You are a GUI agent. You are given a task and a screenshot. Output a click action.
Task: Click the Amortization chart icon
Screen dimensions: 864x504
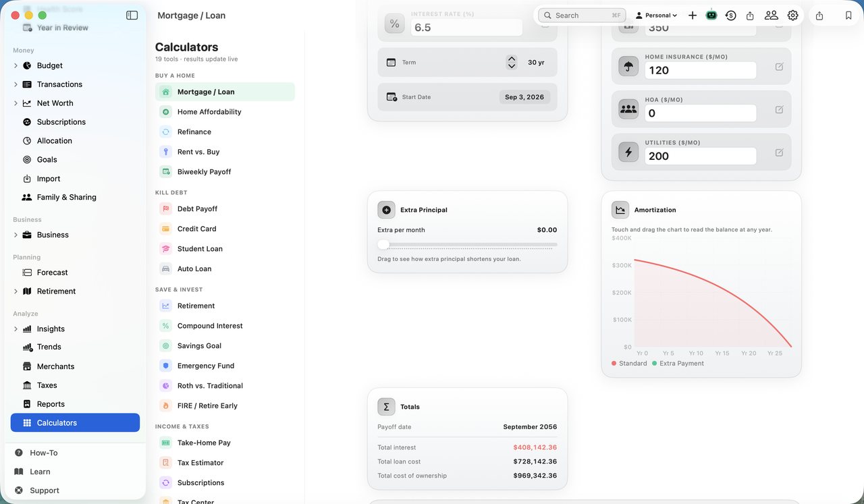(620, 210)
